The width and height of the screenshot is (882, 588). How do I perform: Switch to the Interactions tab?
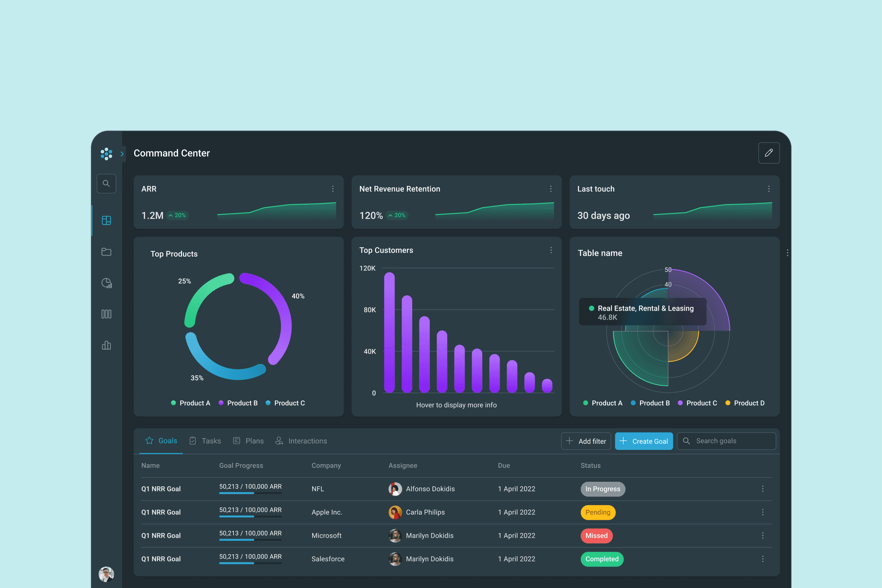coord(301,441)
